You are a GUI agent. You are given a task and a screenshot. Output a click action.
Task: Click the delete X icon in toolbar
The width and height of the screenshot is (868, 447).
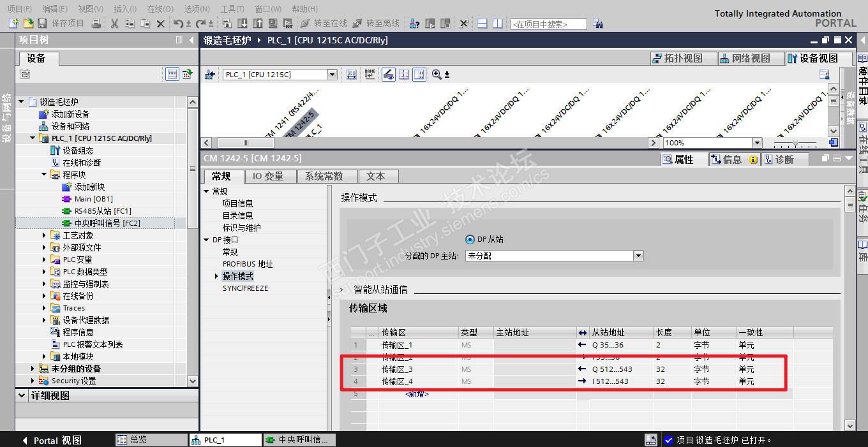point(161,23)
